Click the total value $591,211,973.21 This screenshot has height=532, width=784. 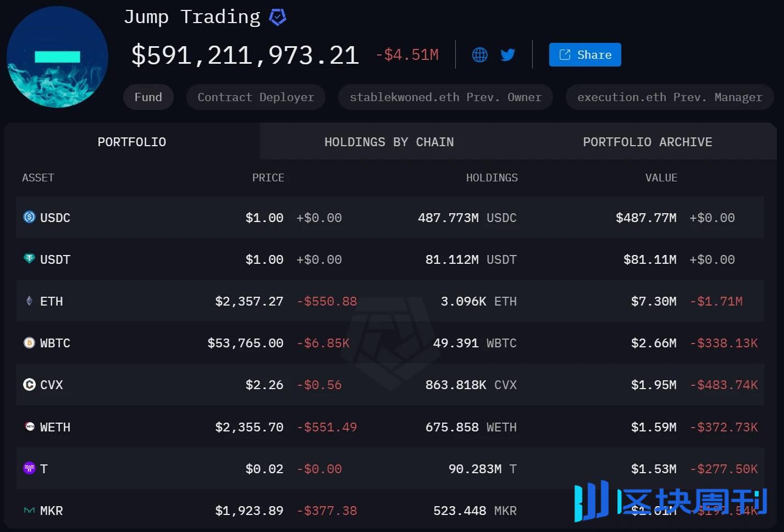245,55
